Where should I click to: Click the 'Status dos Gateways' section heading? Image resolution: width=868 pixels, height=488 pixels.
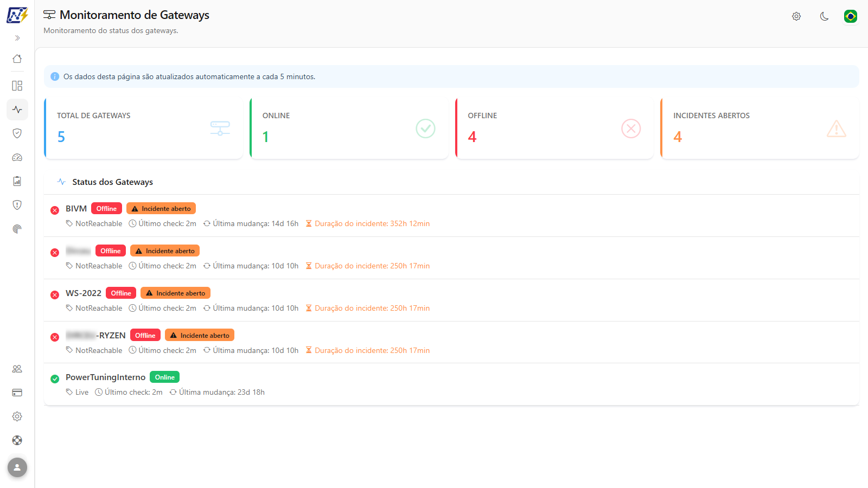(112, 182)
